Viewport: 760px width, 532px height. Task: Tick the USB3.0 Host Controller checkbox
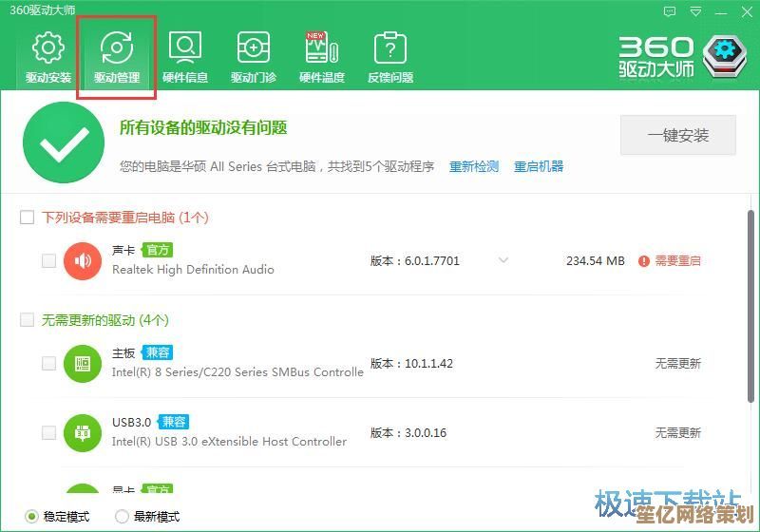48,432
